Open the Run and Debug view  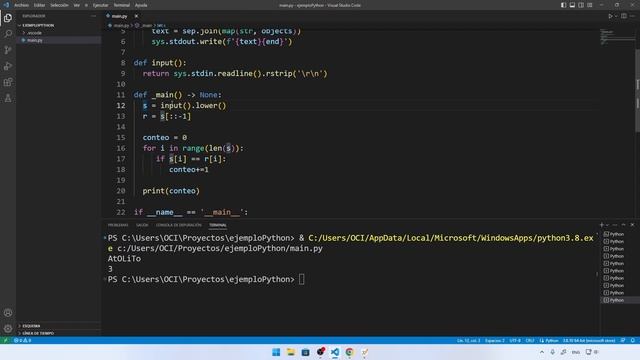pyautogui.click(x=8, y=66)
